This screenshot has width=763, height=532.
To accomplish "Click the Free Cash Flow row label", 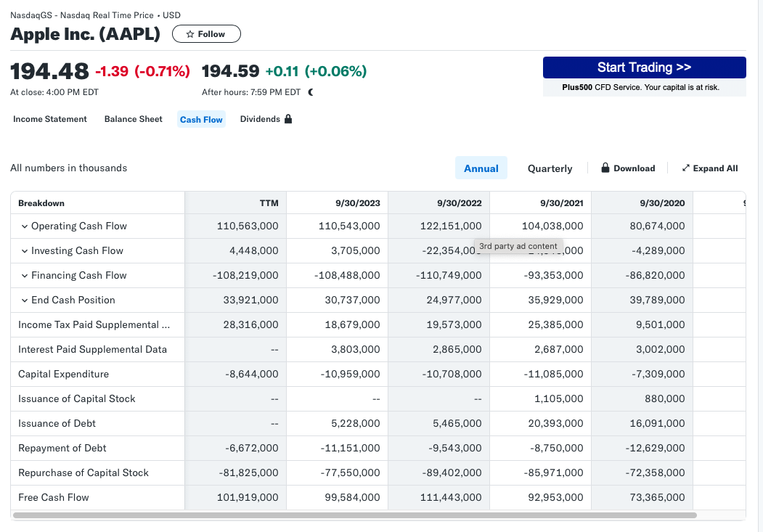I will pos(54,497).
